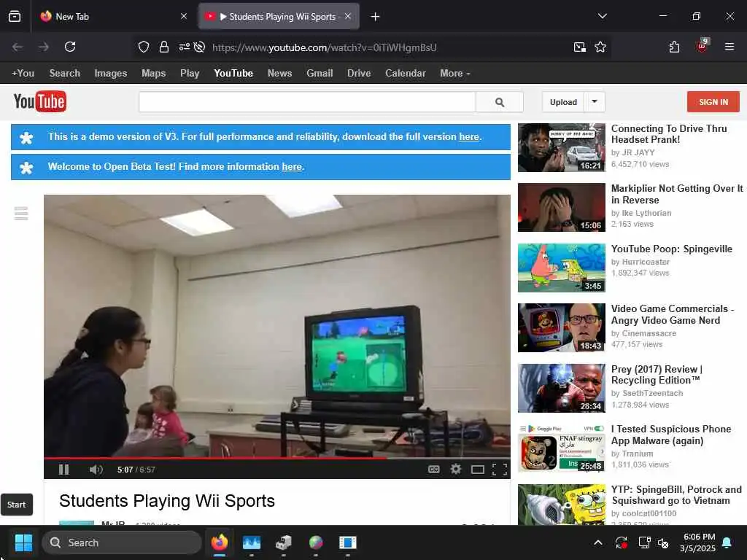Open Windows Start menu button
747x560 pixels.
point(23,542)
